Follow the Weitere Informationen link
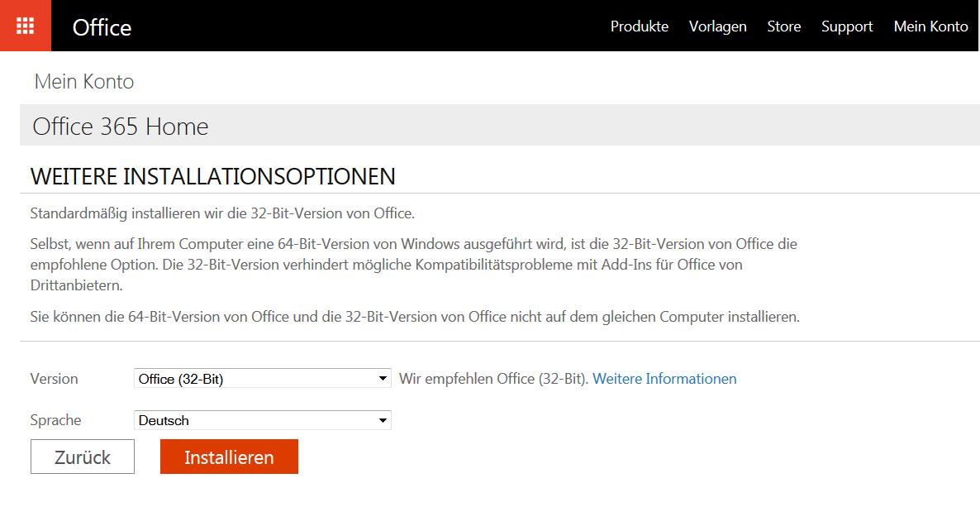Viewport: 980px width, 507px height. 664,379
